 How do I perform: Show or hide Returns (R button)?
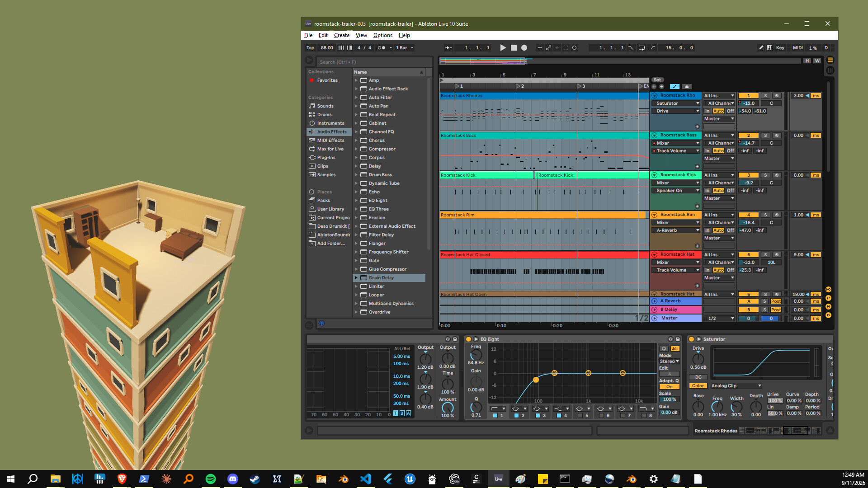[x=828, y=298]
